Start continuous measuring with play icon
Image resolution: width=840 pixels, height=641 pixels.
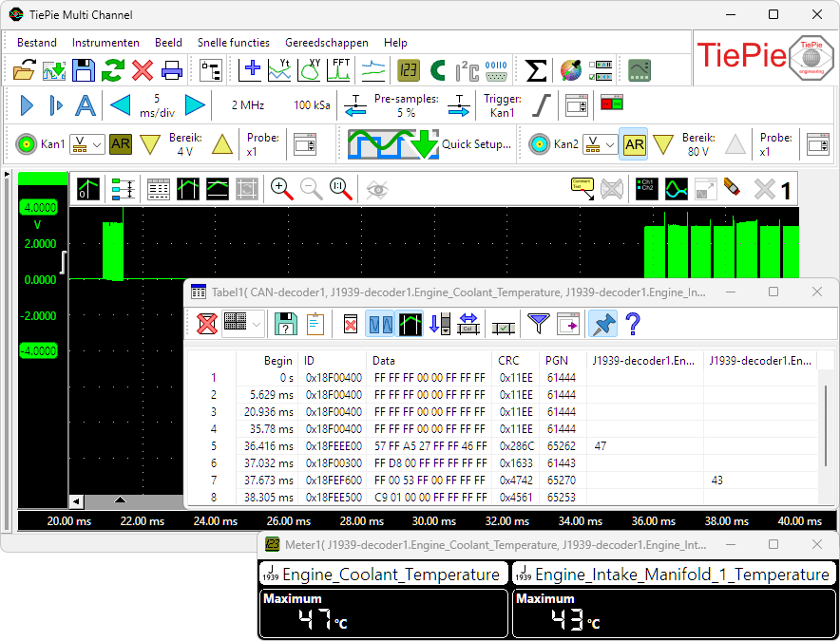click(27, 105)
